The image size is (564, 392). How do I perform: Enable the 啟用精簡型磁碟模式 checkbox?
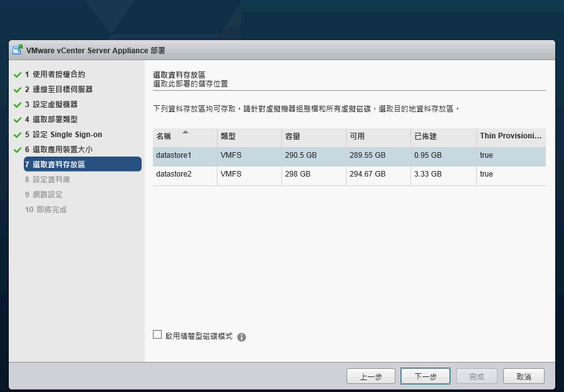click(157, 334)
